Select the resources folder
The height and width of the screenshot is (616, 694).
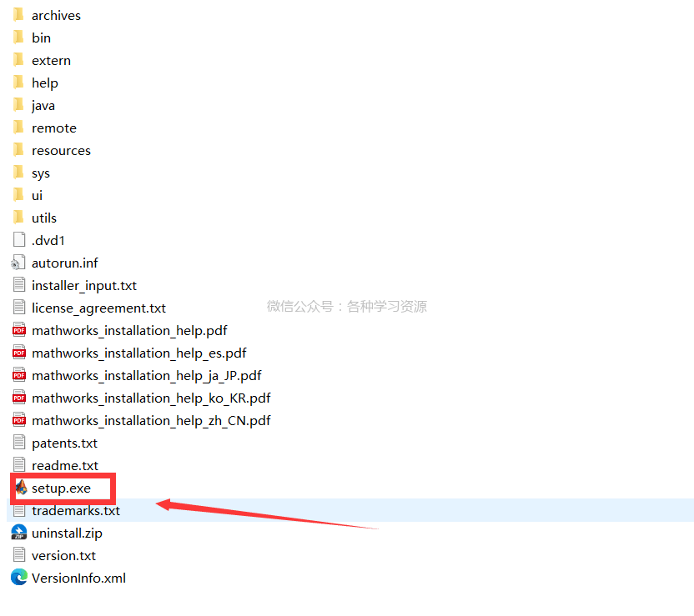coord(61,150)
